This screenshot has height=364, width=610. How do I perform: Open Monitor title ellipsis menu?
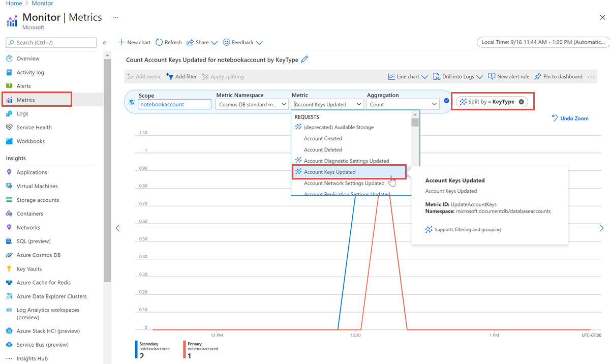click(x=116, y=17)
